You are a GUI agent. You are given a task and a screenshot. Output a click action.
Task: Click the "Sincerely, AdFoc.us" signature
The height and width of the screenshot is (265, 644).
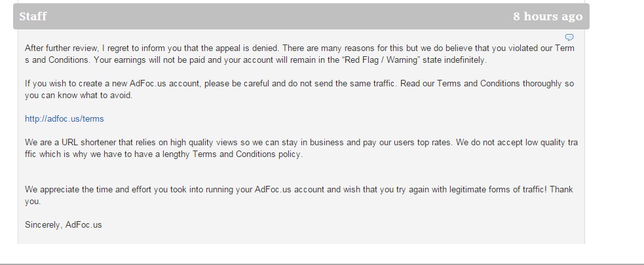(64, 225)
